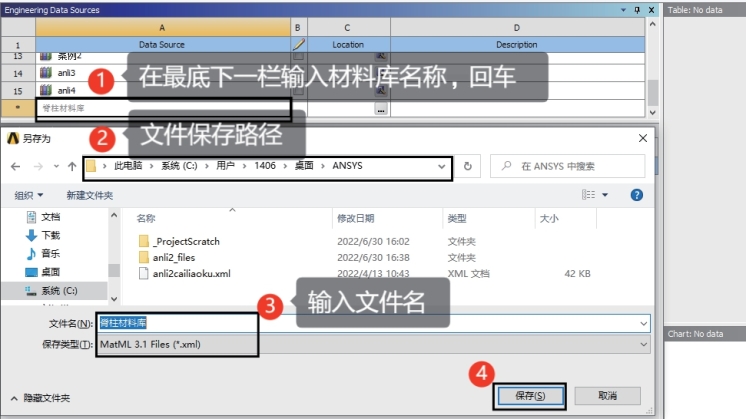Click the search box for ANSYS folder
746x419 pixels.
pyautogui.click(x=568, y=166)
